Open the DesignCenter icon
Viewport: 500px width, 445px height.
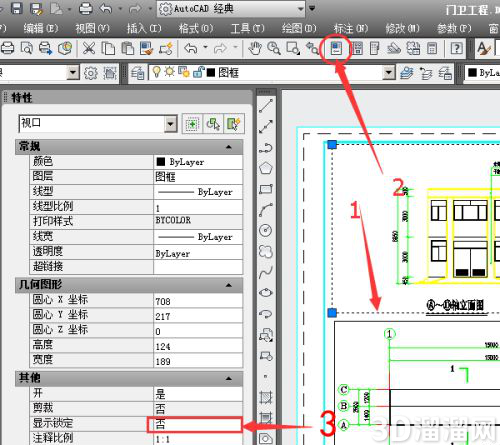tap(357, 49)
